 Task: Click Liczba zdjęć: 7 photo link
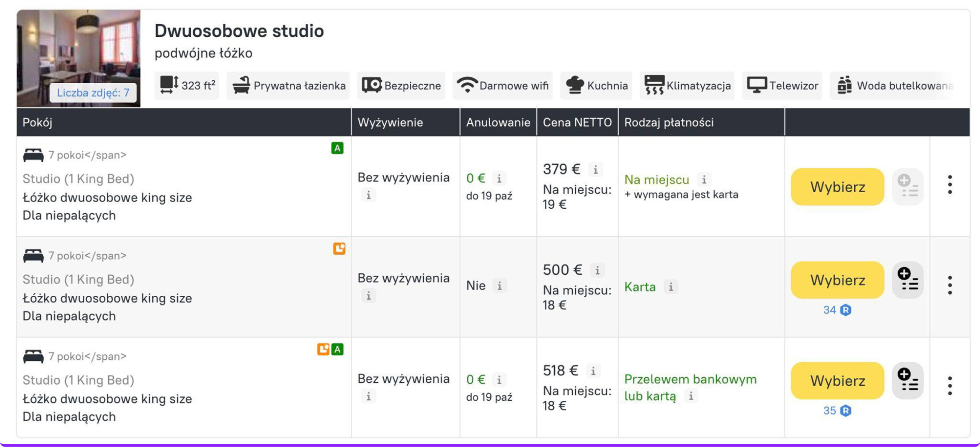(x=93, y=93)
